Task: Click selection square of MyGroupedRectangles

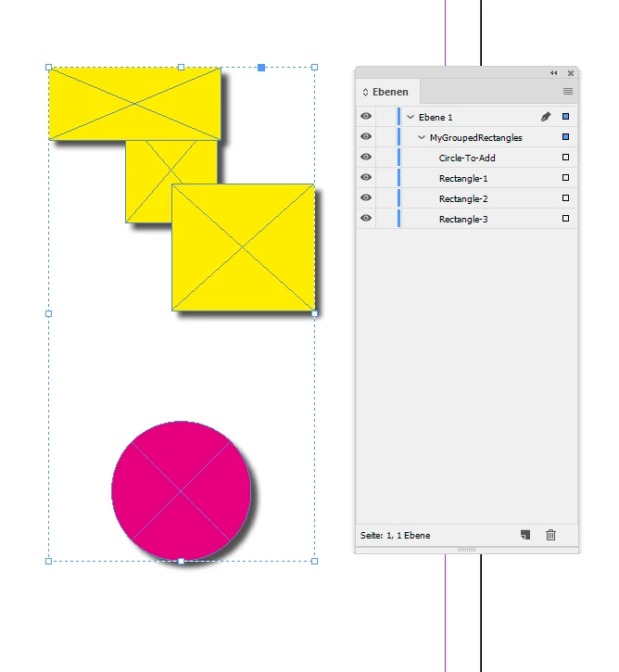Action: [x=565, y=136]
